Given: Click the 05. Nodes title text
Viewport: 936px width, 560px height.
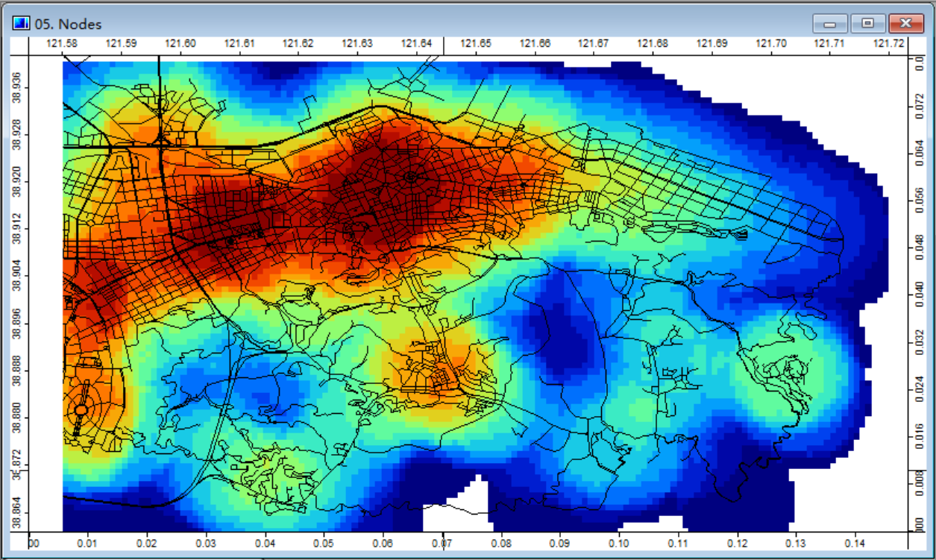Looking at the screenshot, I should point(68,25).
